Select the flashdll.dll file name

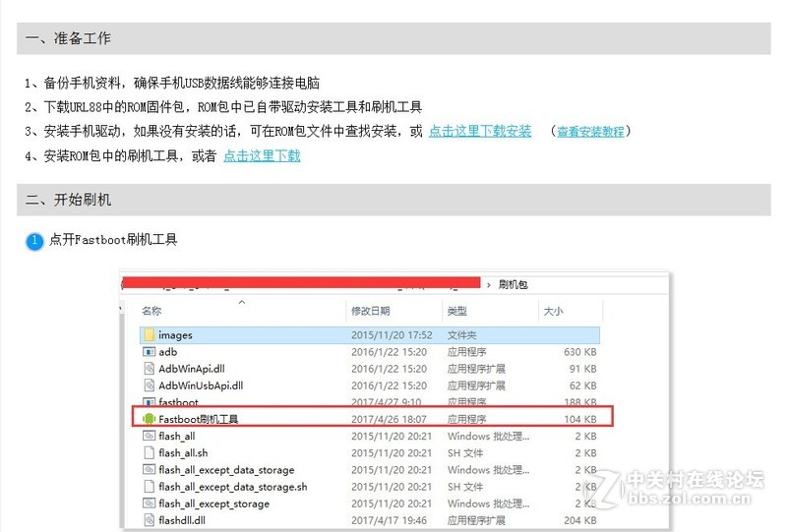click(182, 520)
